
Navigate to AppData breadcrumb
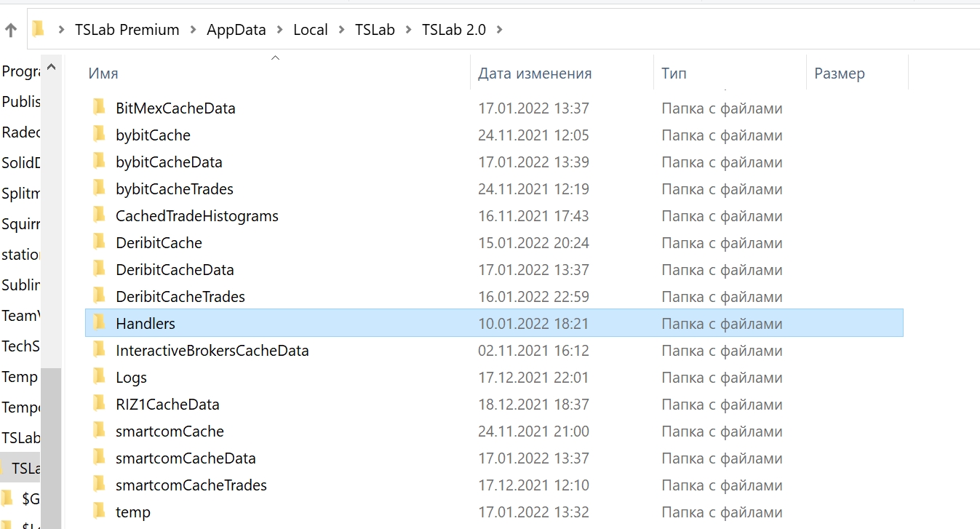pyautogui.click(x=236, y=30)
